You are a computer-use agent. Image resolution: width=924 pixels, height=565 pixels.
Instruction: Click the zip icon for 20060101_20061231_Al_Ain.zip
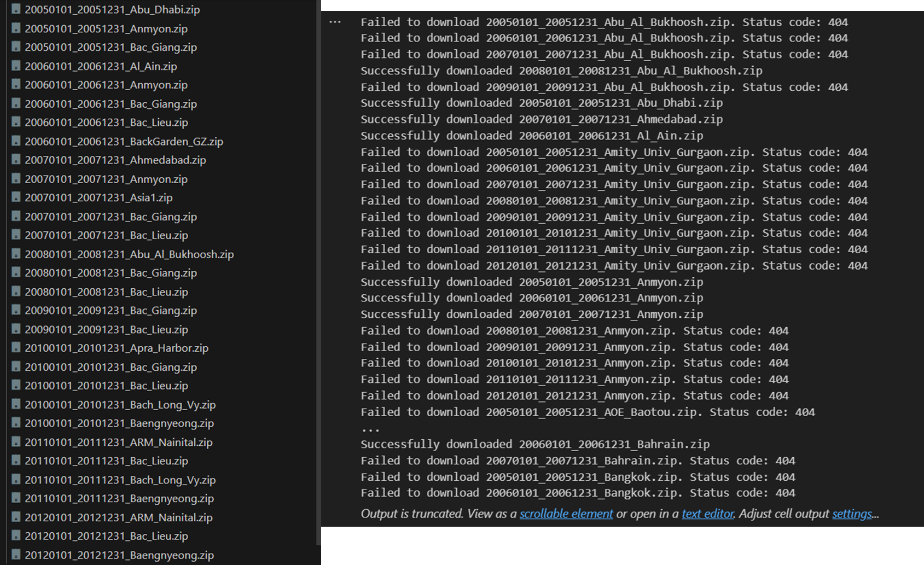tap(15, 66)
